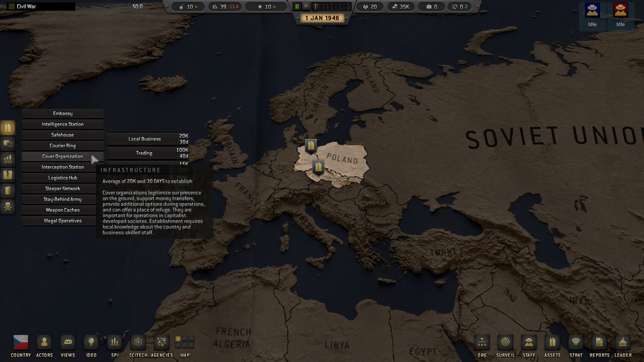Click the skull and crossbones sidebar icon
The width and height of the screenshot is (644, 362).
pyautogui.click(x=8, y=207)
